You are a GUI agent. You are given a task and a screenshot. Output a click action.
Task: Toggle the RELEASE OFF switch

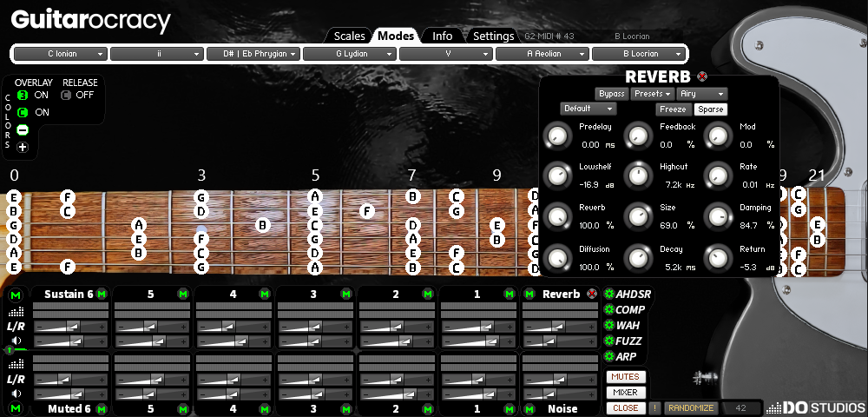[66, 96]
